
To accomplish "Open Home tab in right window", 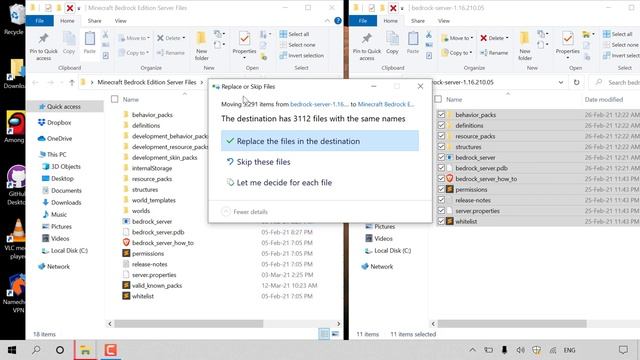I will [x=390, y=20].
